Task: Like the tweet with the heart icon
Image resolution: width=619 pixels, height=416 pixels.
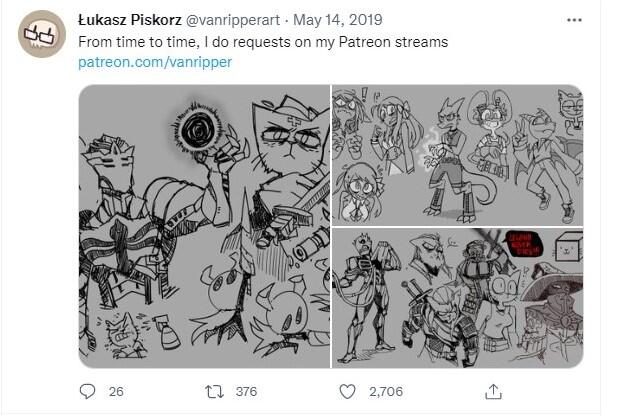Action: pos(347,391)
